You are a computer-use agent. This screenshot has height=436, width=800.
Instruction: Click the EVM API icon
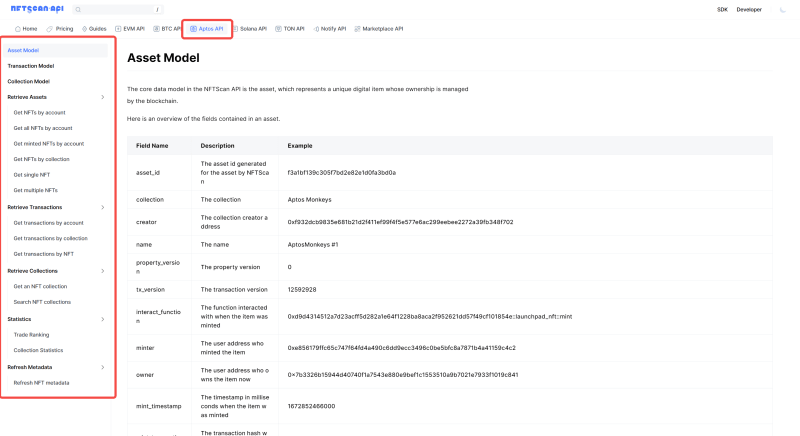tap(118, 29)
